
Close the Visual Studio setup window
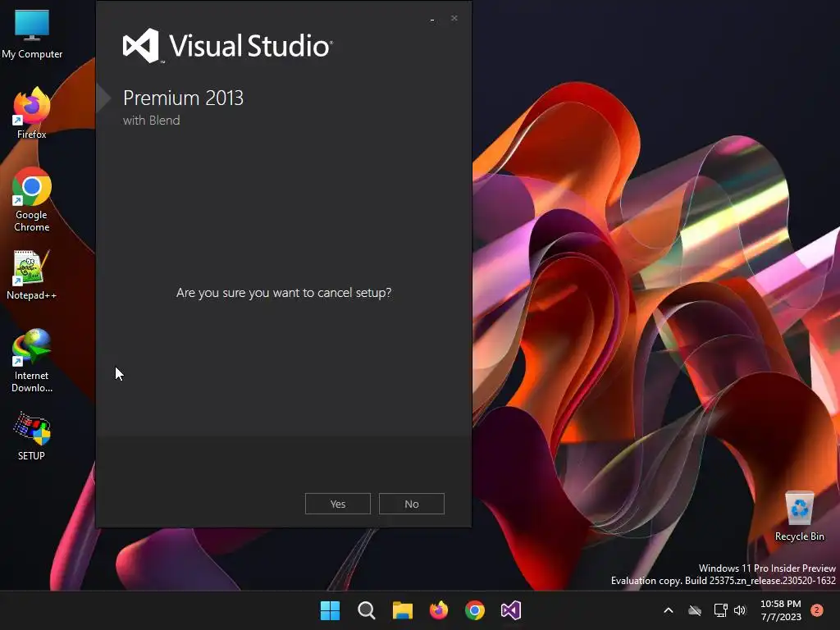(454, 18)
